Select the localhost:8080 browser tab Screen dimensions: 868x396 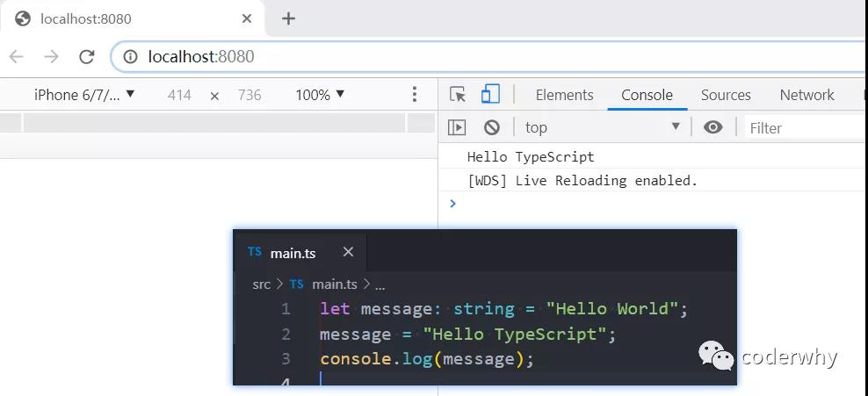(x=133, y=18)
